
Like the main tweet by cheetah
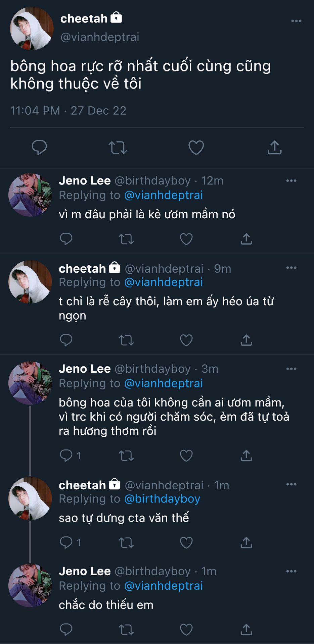[x=196, y=148]
